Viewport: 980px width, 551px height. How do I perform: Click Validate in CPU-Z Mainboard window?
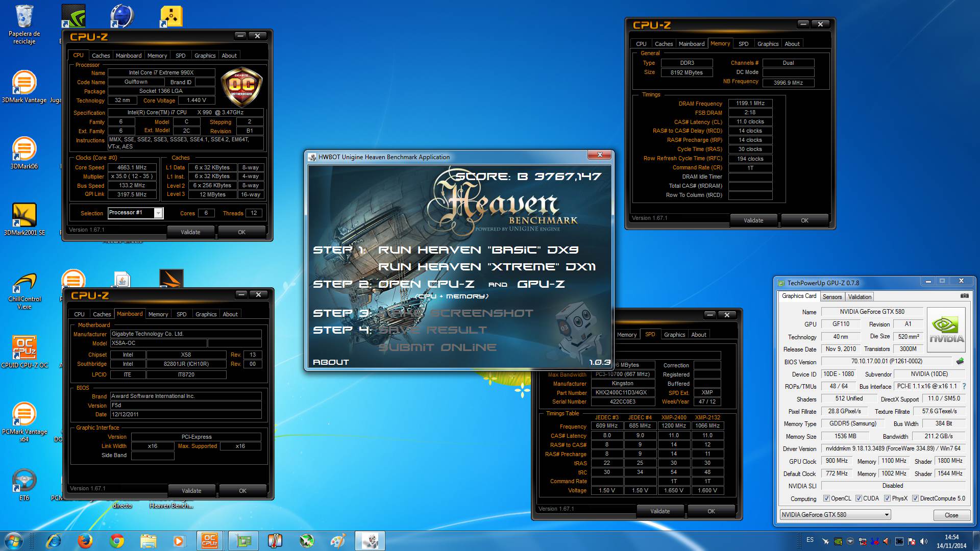191,491
